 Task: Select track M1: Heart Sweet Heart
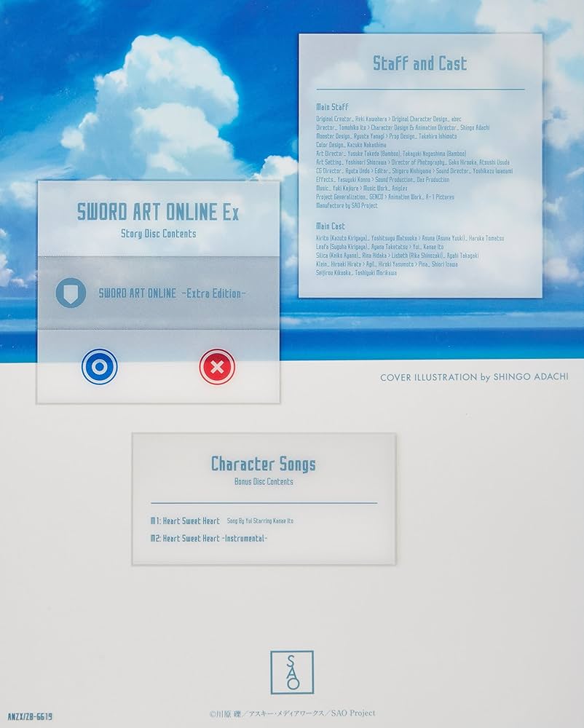pos(185,521)
